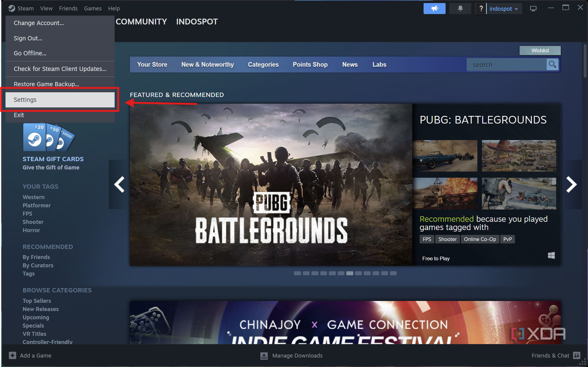Click the megaphone announcements icon
588x367 pixels.
point(434,9)
